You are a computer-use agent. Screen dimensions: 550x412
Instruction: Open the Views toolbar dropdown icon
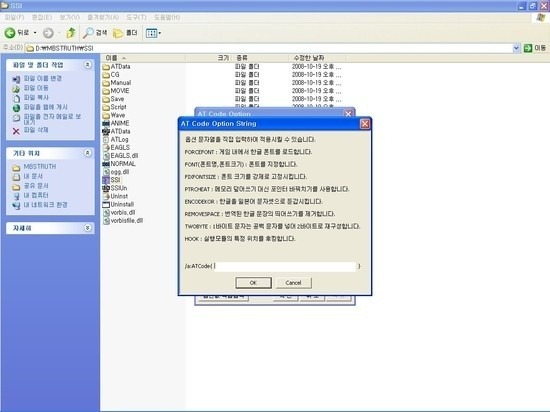[153, 33]
